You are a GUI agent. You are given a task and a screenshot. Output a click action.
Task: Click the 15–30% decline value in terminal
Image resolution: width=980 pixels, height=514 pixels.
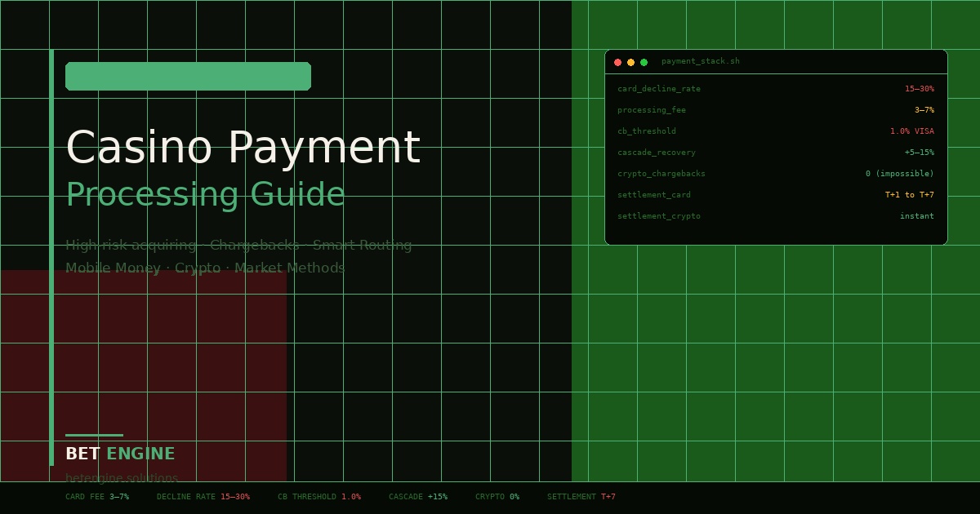coord(920,89)
